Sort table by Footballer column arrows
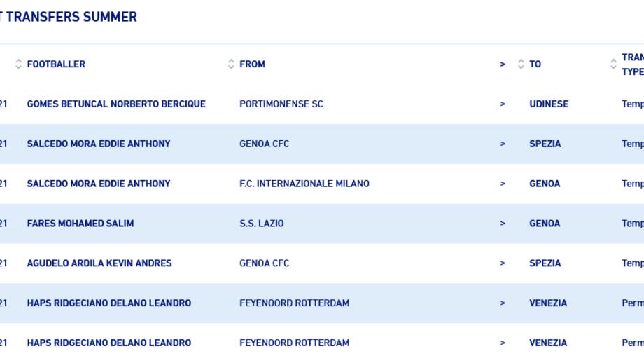Viewport: 644px width, 363px height. 18,64
